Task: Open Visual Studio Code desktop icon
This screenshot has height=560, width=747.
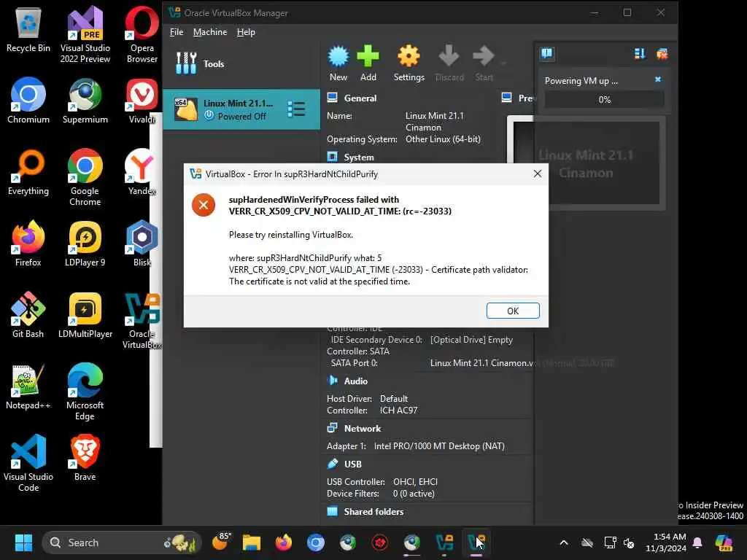Action: [x=28, y=463]
